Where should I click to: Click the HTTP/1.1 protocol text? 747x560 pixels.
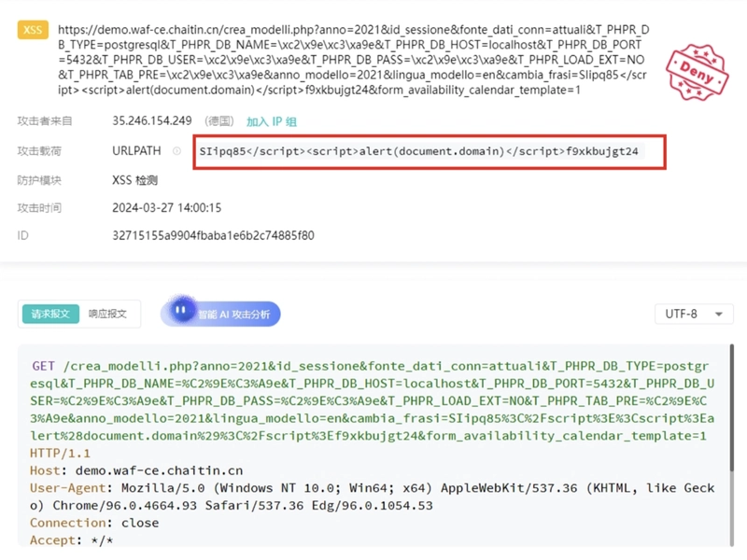(x=60, y=453)
